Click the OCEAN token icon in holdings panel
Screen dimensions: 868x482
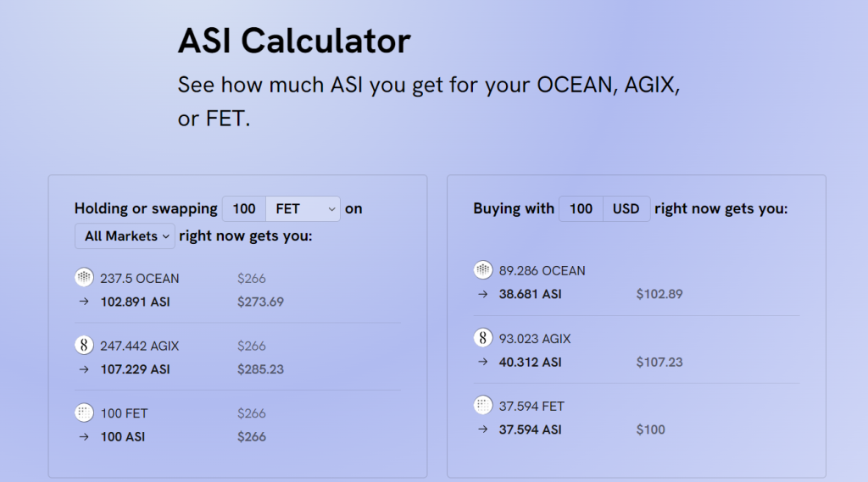tap(84, 277)
